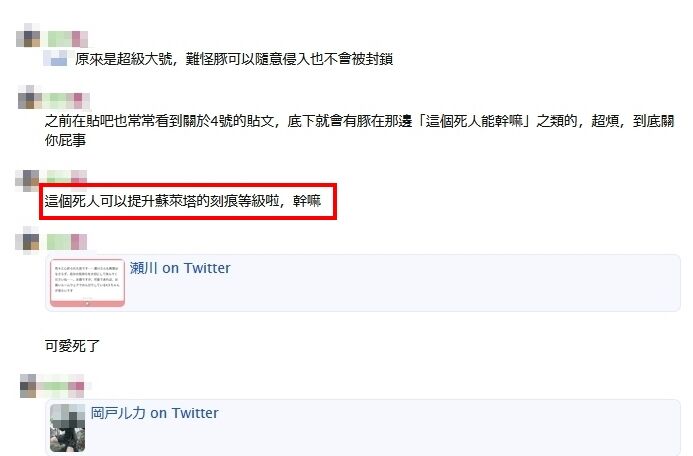Screen dimensions: 693x456
Task: Open avatar above the 岡戸ルカ Twitter card
Action: coord(28,386)
